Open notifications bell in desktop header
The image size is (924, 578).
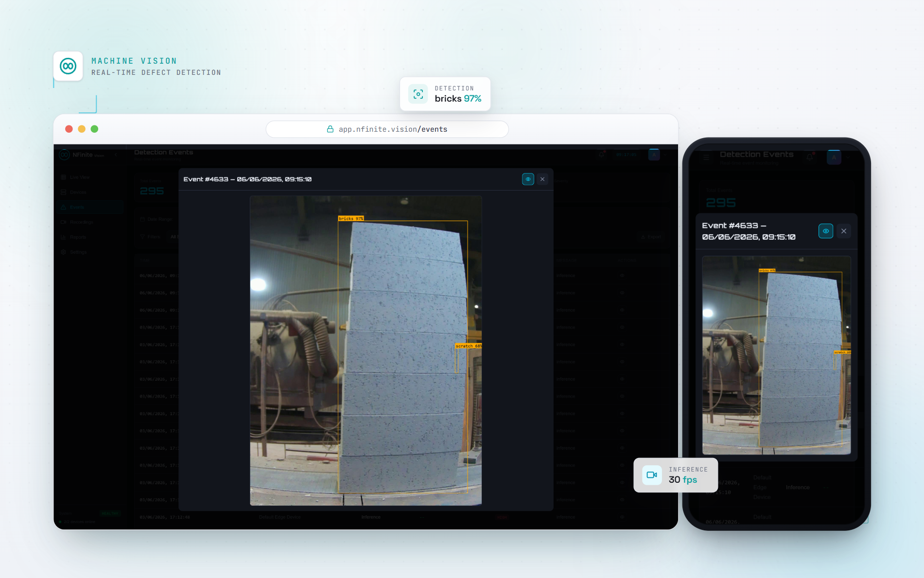pos(602,155)
